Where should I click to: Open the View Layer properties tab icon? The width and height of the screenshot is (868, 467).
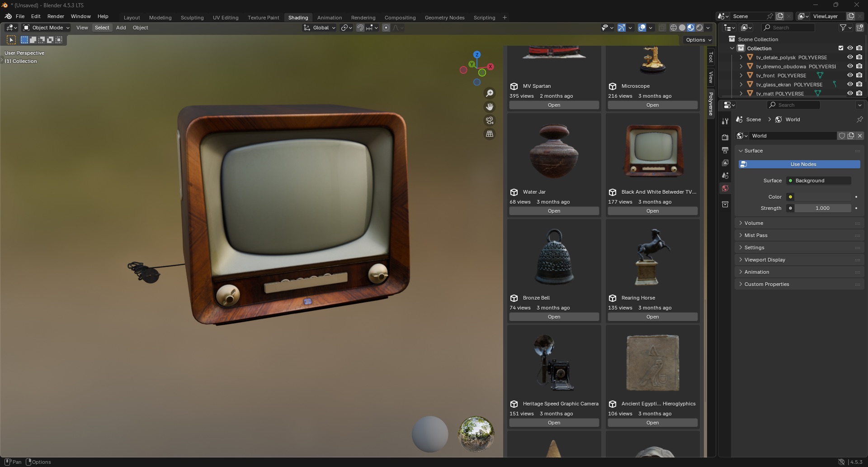725,162
